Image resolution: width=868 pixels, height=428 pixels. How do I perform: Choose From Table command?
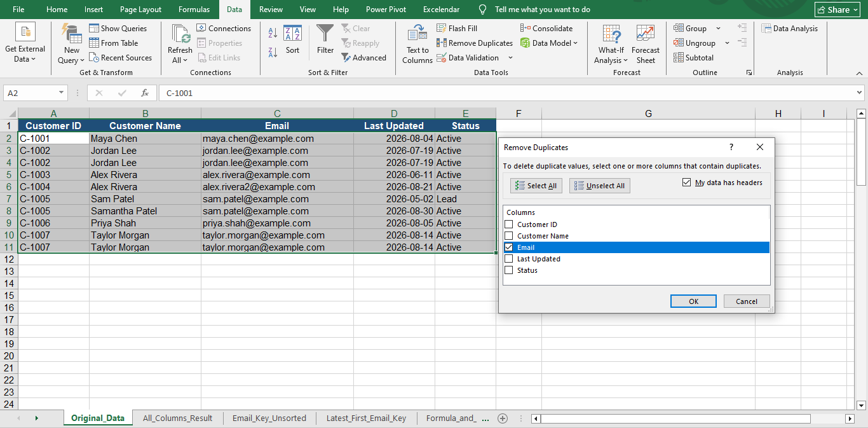click(x=114, y=43)
